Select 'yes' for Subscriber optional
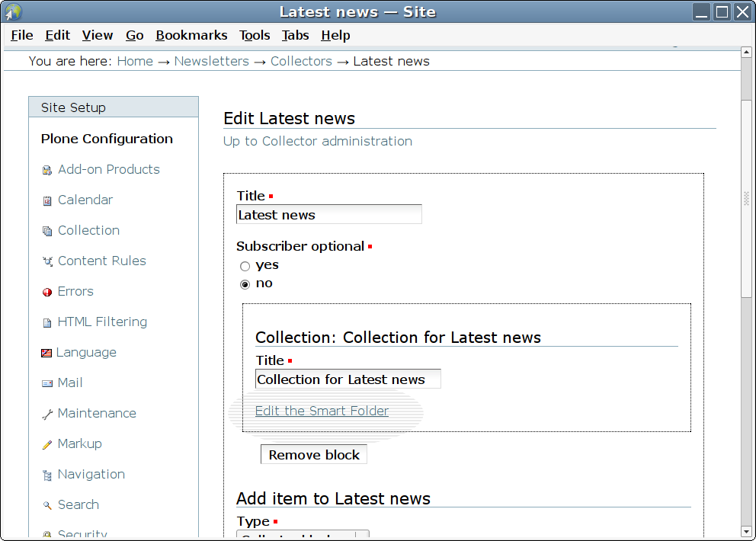The image size is (756, 541). (x=245, y=266)
